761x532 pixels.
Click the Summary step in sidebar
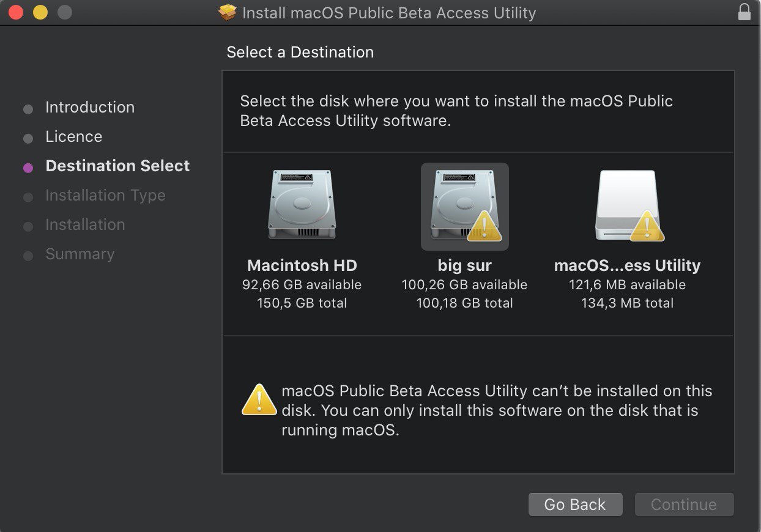[80, 254]
